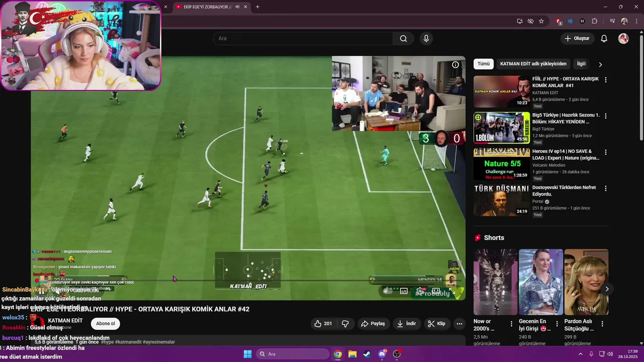Open options for Now or 2000's short

pyautogui.click(x=512, y=324)
